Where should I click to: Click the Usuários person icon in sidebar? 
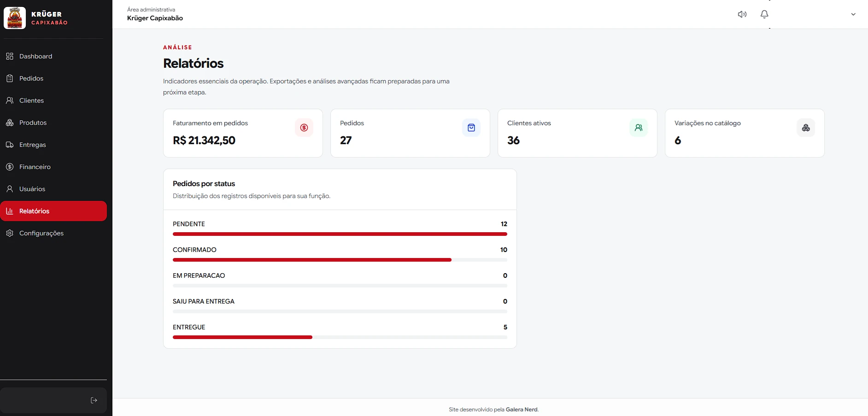10,189
